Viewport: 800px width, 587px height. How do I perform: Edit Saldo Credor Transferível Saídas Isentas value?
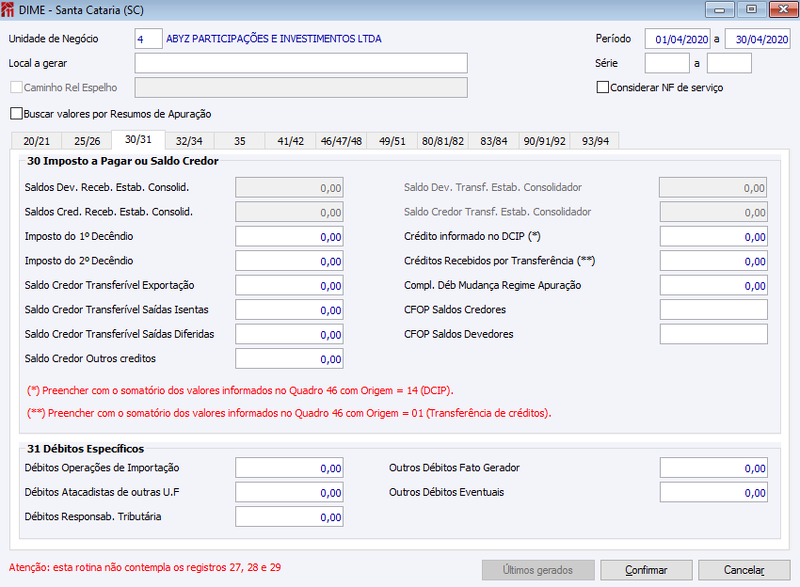[x=289, y=310]
